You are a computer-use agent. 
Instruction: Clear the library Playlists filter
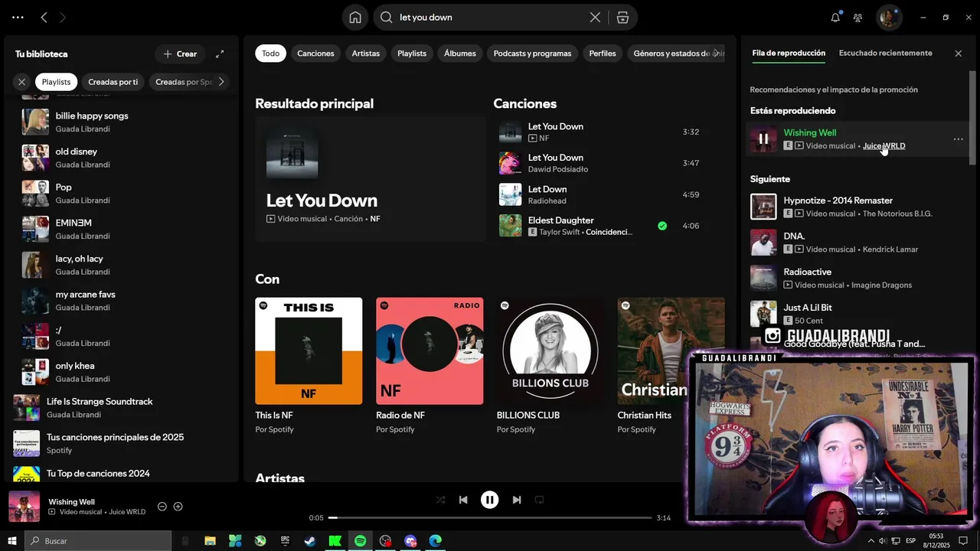coord(21,82)
